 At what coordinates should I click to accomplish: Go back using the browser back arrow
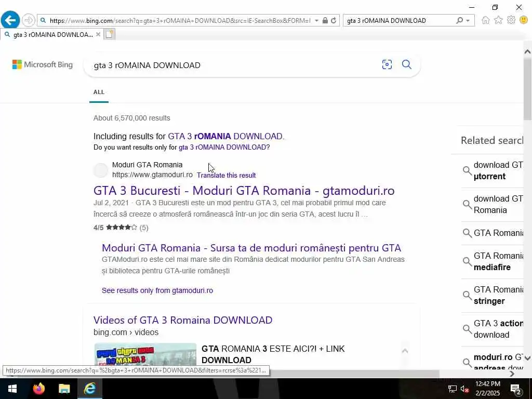coord(10,20)
